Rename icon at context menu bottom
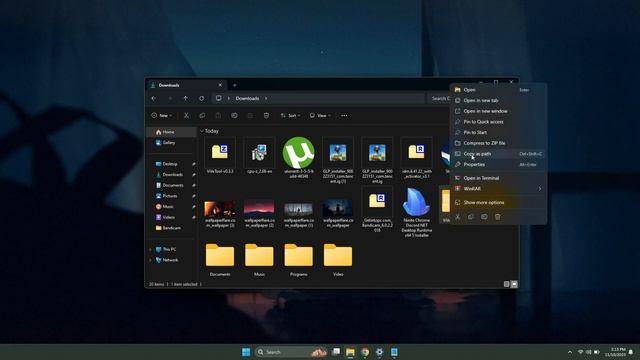Image resolution: width=640 pixels, height=360 pixels. tap(484, 217)
